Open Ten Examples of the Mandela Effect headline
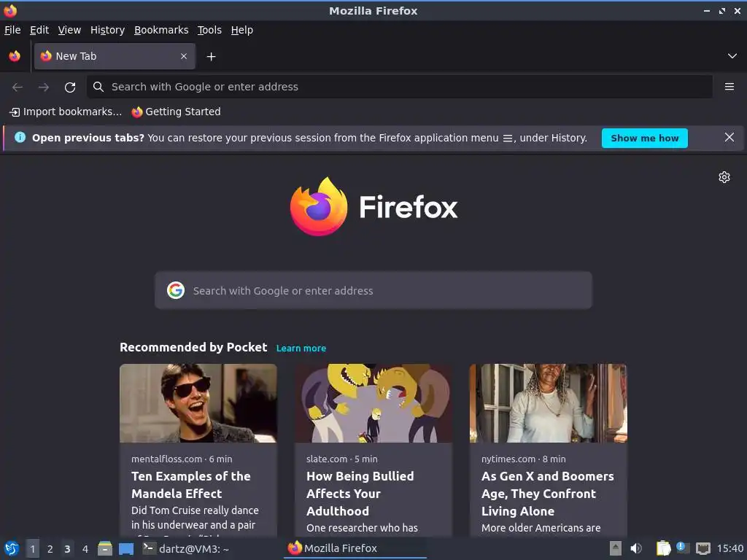This screenshot has width=747, height=560. click(191, 485)
